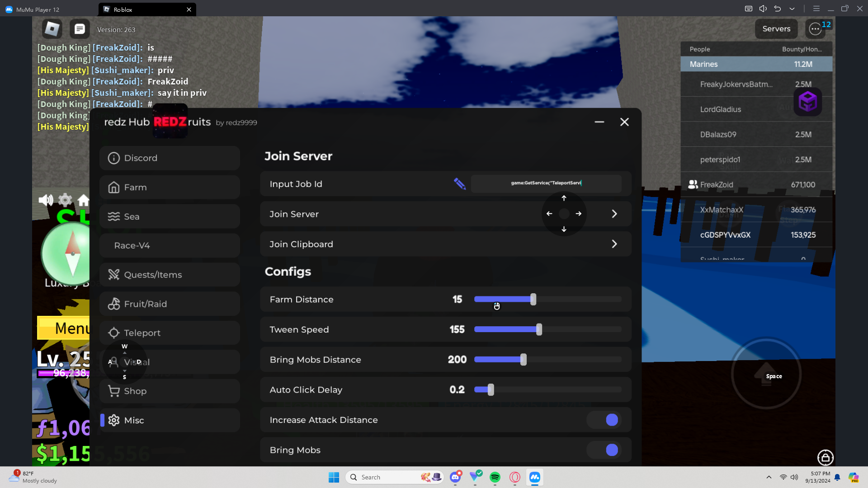Select player FreakZoid in leaderboard
Image resolution: width=868 pixels, height=488 pixels.
(756, 184)
